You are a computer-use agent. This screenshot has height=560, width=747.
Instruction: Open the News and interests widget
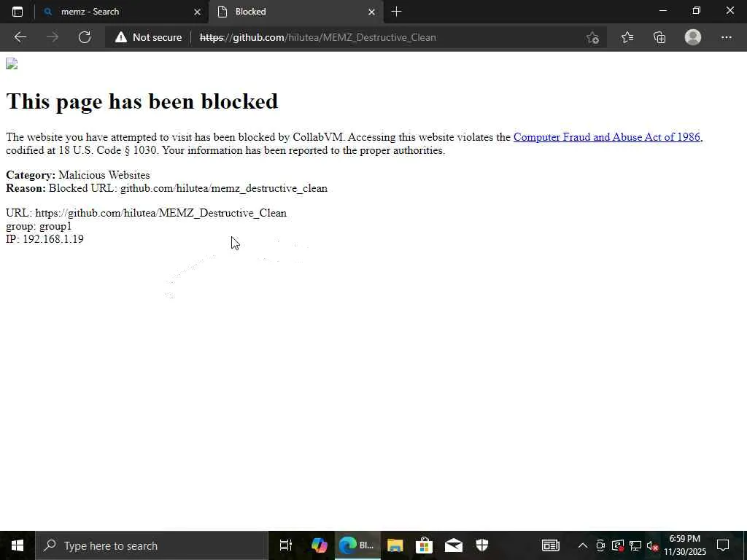(550, 545)
